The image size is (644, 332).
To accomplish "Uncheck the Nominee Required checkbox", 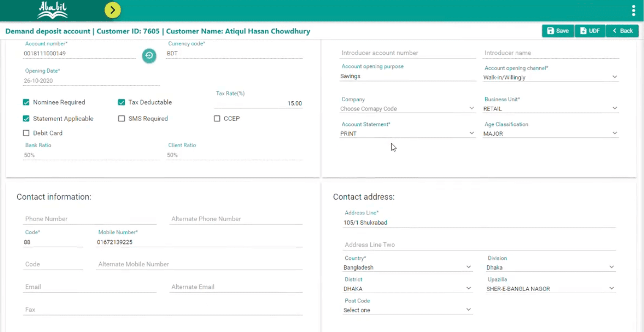I will tap(26, 102).
